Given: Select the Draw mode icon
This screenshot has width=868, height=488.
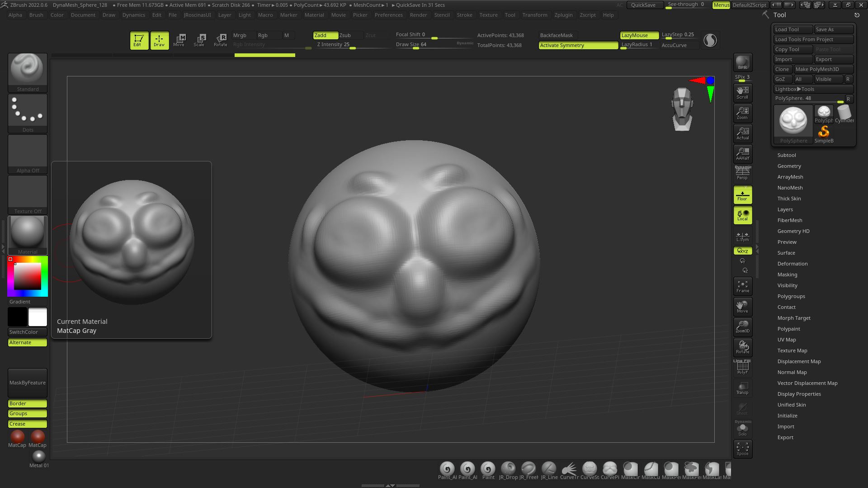Looking at the screenshot, I should pos(159,40).
